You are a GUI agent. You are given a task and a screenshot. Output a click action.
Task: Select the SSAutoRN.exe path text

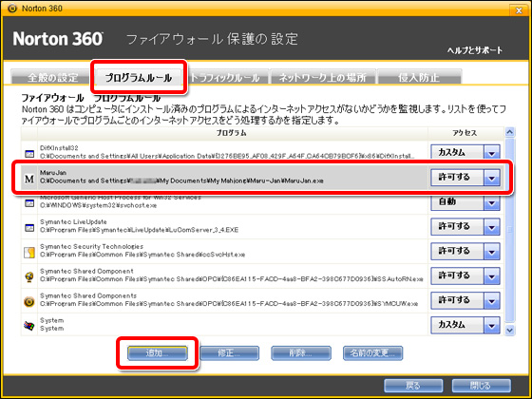tap(232, 279)
